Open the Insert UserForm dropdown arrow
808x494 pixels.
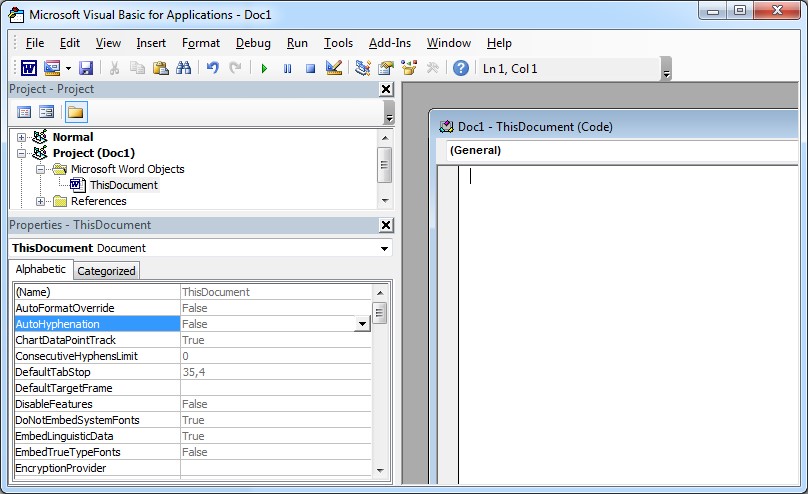68,68
